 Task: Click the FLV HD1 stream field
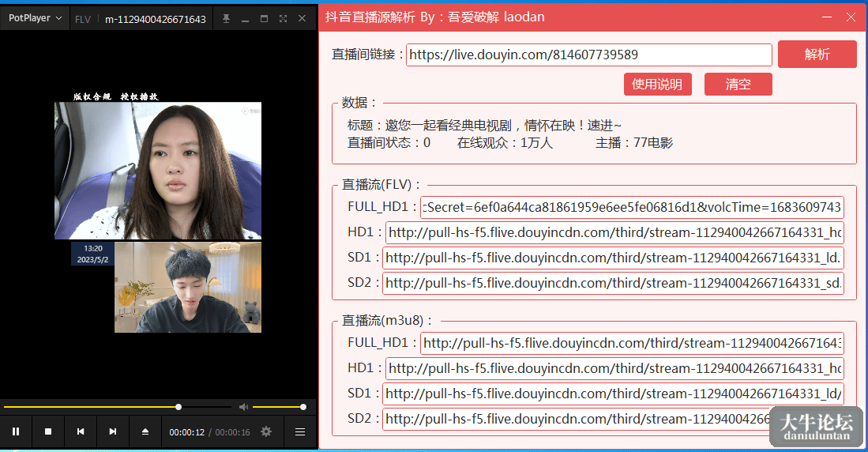(615, 232)
